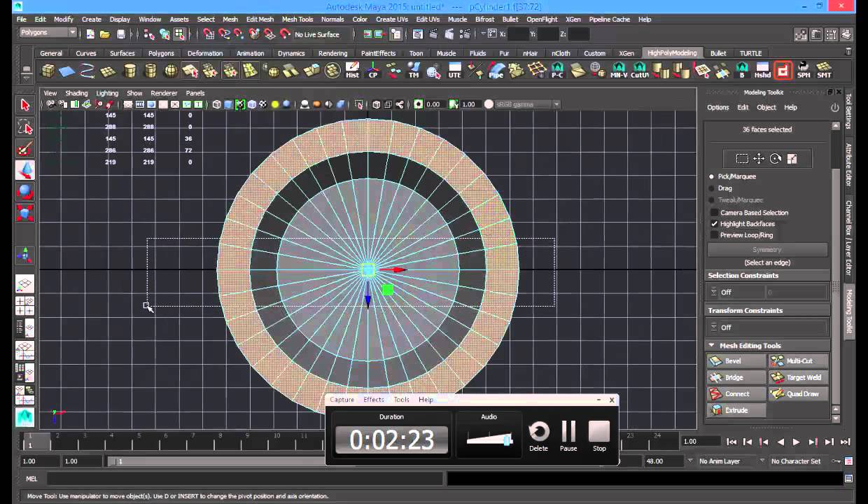Screen dimensions: 868x504
Task: Select the arrow Select Tool in toolbox
Action: point(25,105)
